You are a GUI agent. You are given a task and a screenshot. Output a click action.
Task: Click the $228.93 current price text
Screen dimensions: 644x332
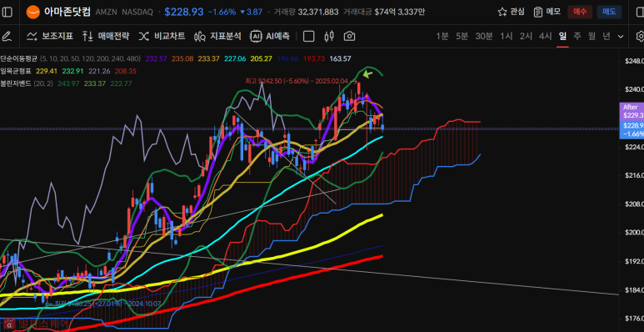[183, 12]
